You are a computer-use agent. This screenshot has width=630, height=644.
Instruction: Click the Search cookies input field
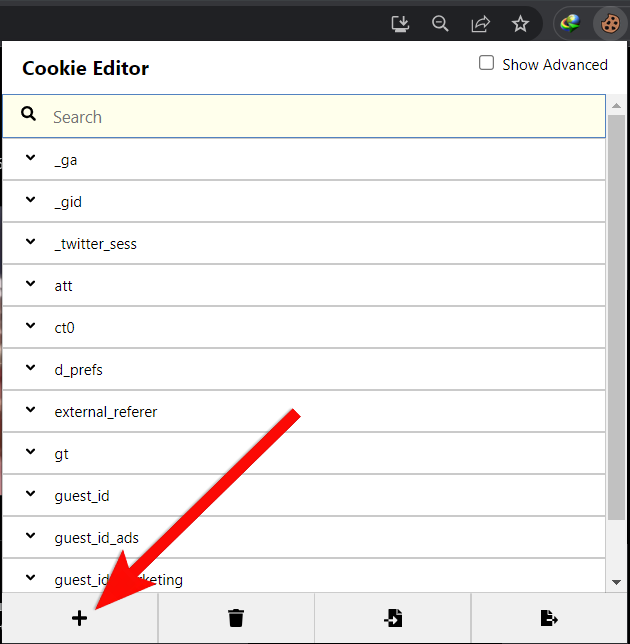pyautogui.click(x=320, y=117)
